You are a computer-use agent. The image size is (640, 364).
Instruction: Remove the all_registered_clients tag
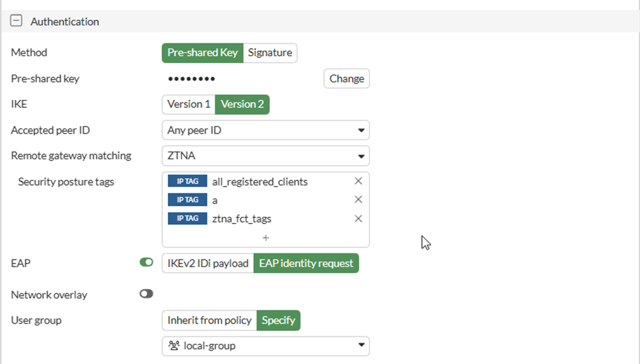pyautogui.click(x=358, y=180)
